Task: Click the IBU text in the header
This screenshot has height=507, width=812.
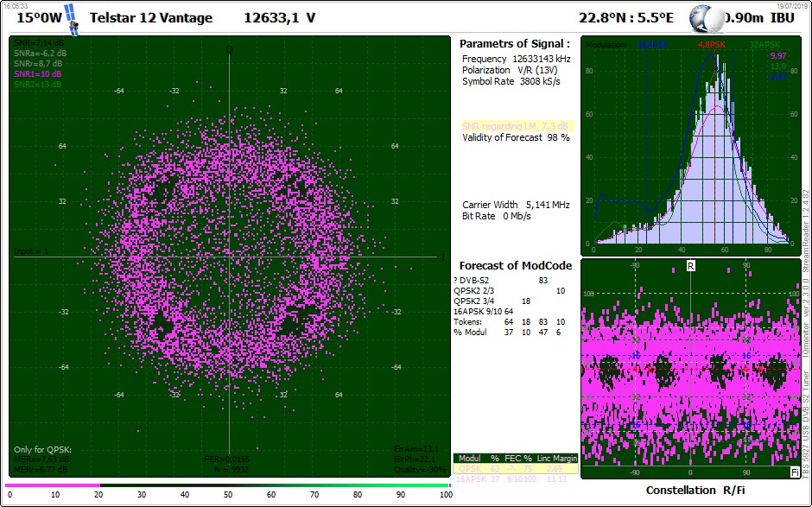Action: (x=783, y=18)
